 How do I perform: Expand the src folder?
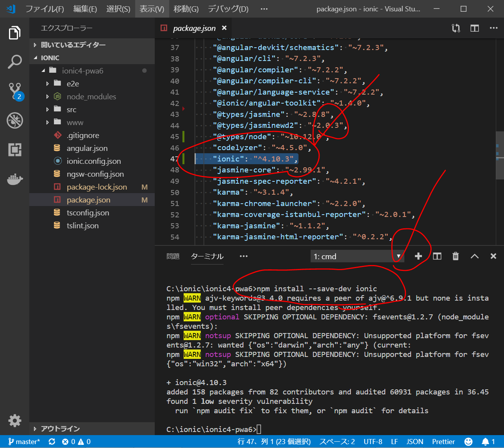[92, 109]
